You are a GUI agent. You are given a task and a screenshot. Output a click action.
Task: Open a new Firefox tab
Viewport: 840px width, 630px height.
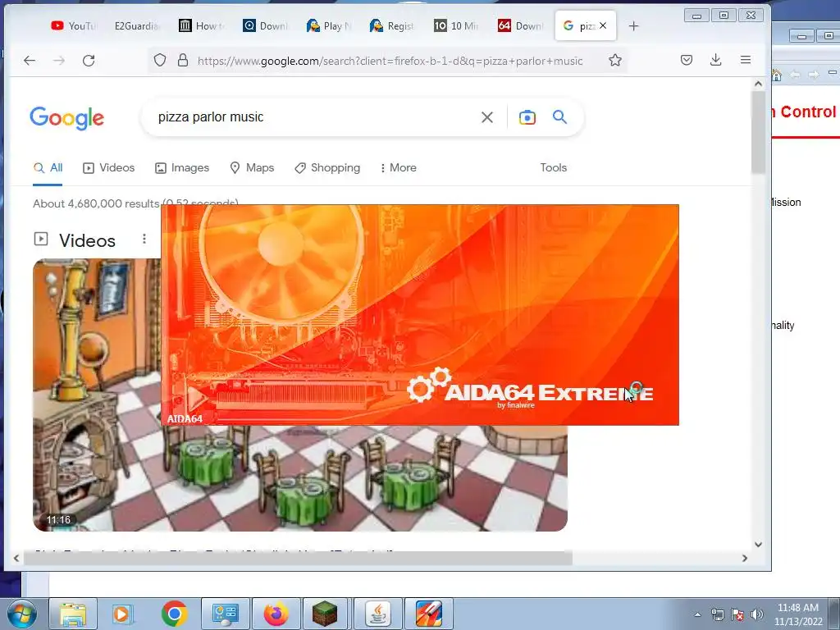pos(633,25)
